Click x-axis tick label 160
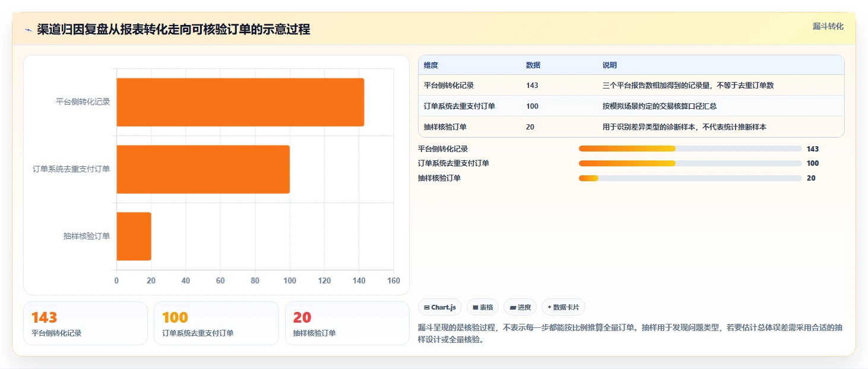This screenshot has width=868, height=369. [394, 280]
